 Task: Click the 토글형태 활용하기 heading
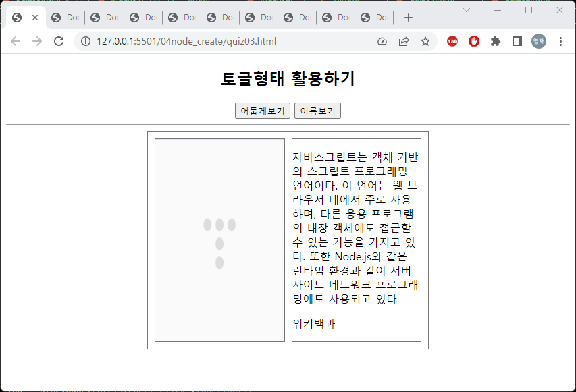tap(288, 78)
